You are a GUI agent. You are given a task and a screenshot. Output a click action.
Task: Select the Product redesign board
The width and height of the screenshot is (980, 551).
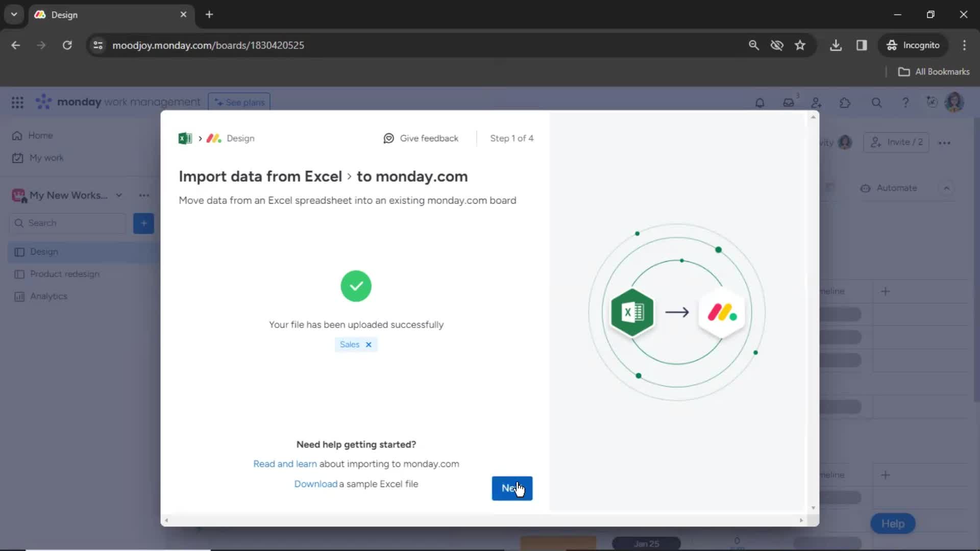(x=65, y=274)
